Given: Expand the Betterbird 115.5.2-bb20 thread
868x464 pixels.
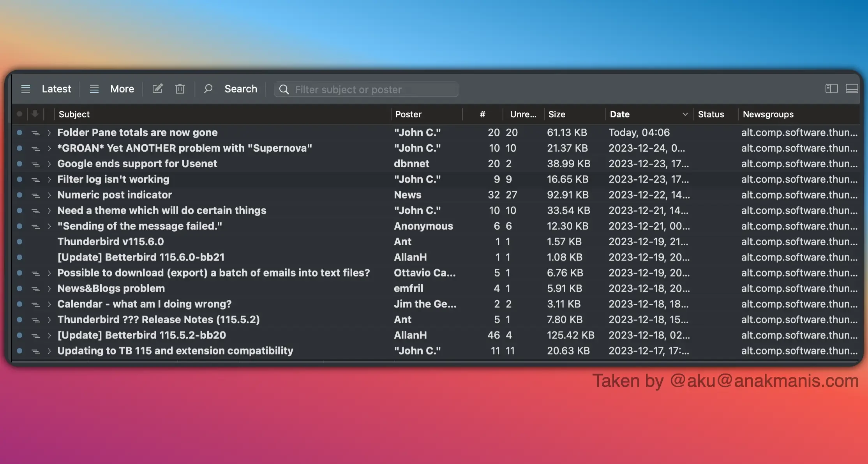Looking at the screenshot, I should (x=49, y=335).
